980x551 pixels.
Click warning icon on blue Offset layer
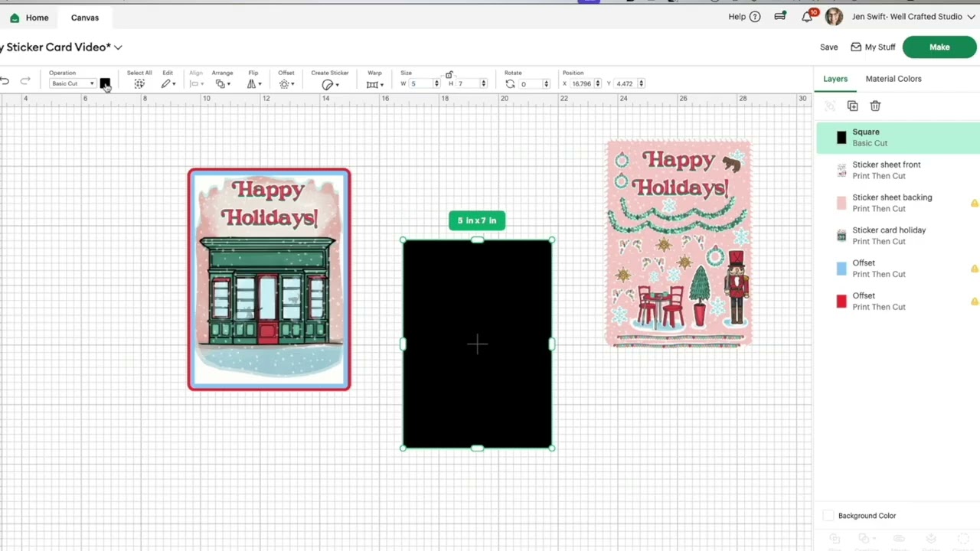[974, 269]
